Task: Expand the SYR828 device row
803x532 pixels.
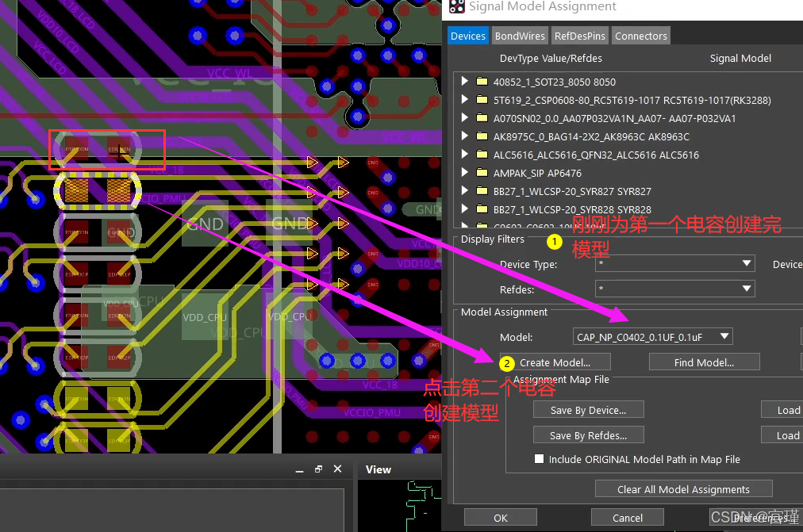Action: coord(464,209)
